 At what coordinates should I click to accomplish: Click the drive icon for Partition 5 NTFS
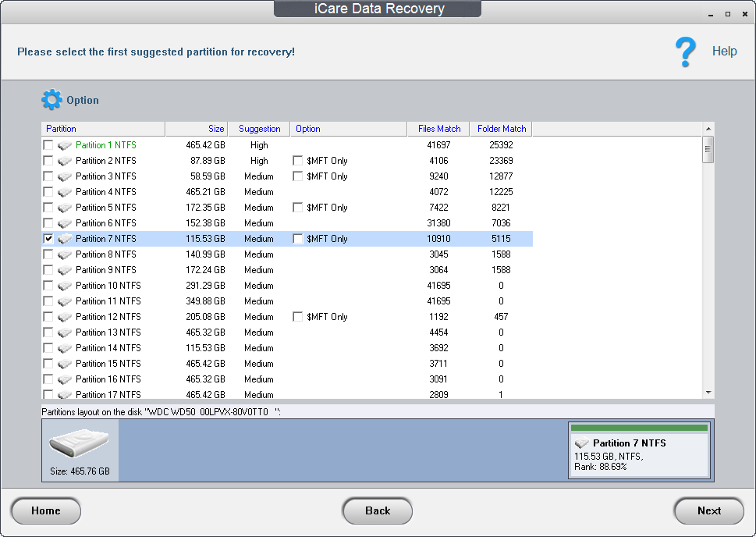pyautogui.click(x=65, y=208)
